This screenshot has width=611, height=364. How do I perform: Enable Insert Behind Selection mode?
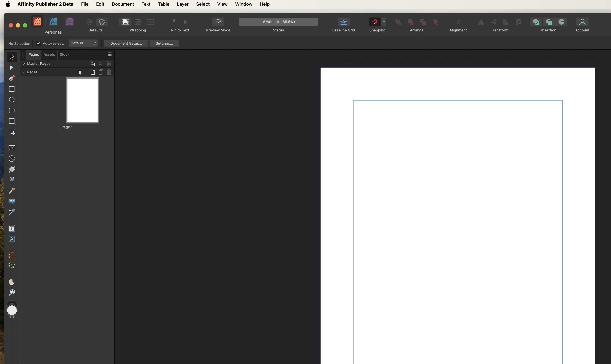(536, 22)
